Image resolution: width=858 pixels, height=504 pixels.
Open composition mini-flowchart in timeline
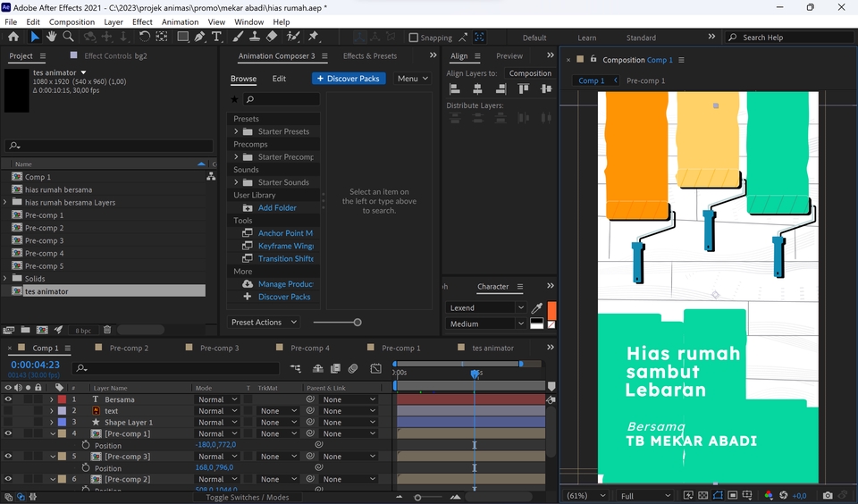pos(296,368)
